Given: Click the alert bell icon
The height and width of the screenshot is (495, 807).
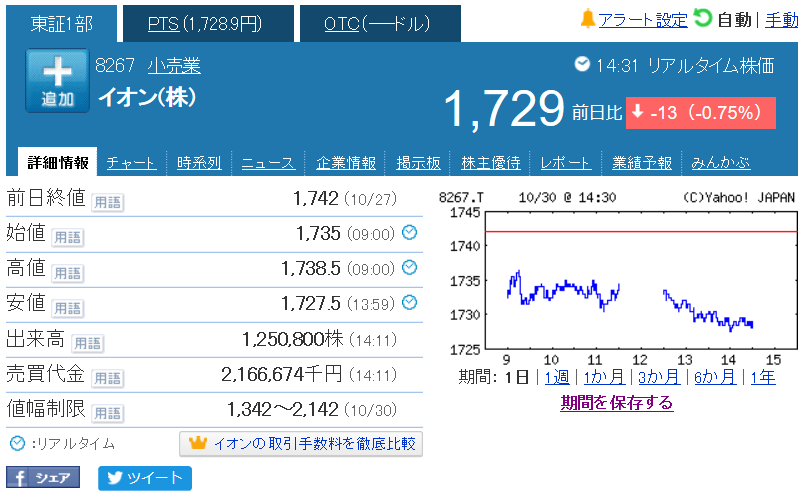Looking at the screenshot, I should [587, 19].
